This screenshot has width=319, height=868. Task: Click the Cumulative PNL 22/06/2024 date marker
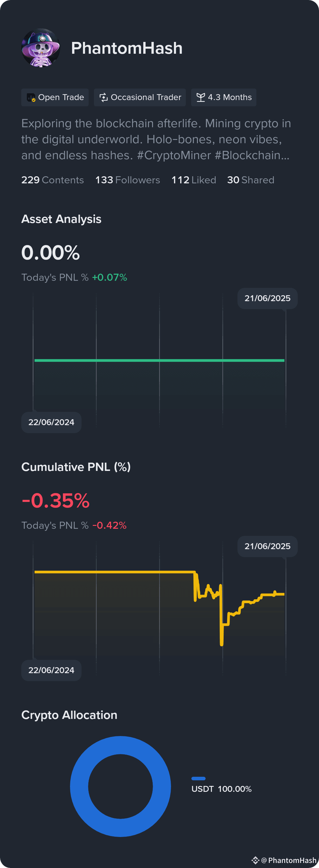point(51,670)
